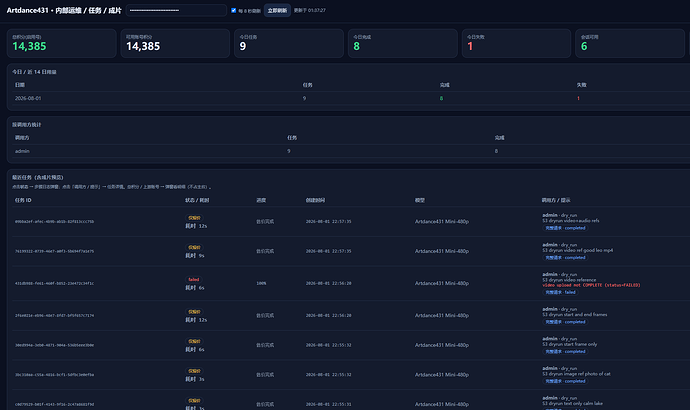690x410 pixels.
Task: Open full request pill for good leo mp4 task
Action: [x=565, y=257]
